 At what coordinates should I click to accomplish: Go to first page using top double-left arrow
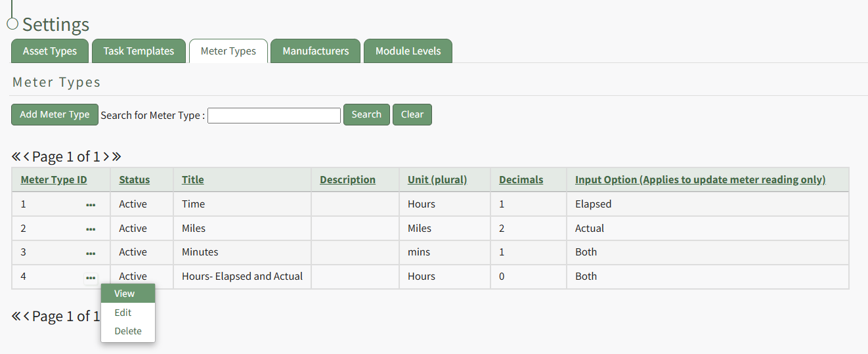(x=16, y=157)
